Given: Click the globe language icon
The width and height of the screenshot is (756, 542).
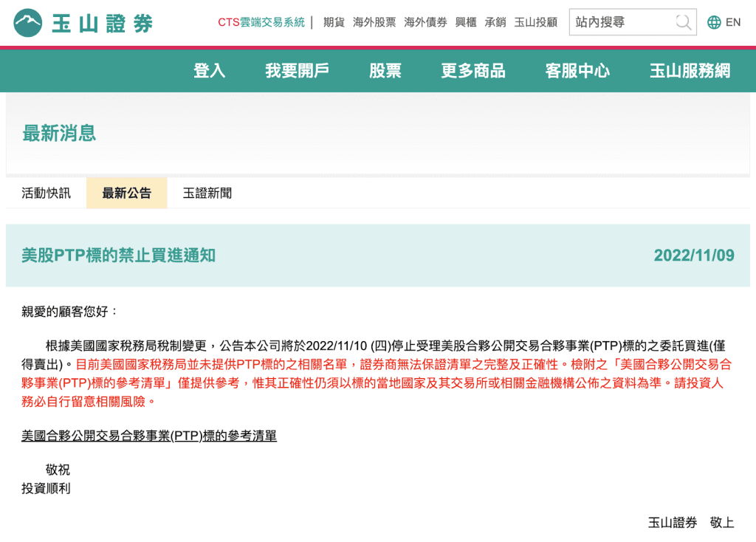Looking at the screenshot, I should click(714, 22).
